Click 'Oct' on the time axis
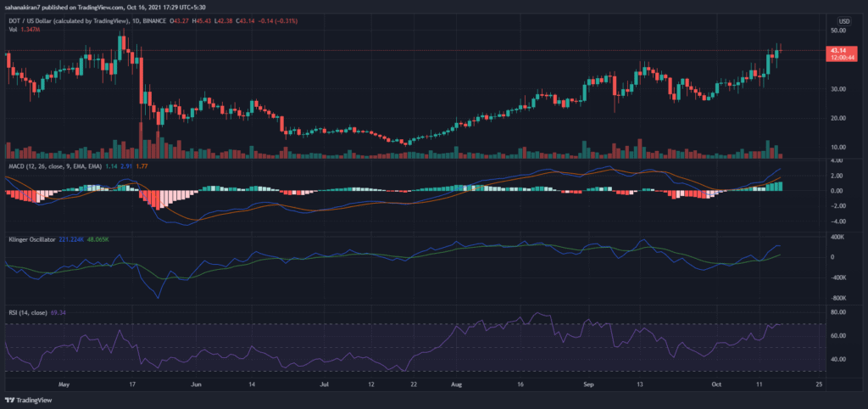 [716, 384]
